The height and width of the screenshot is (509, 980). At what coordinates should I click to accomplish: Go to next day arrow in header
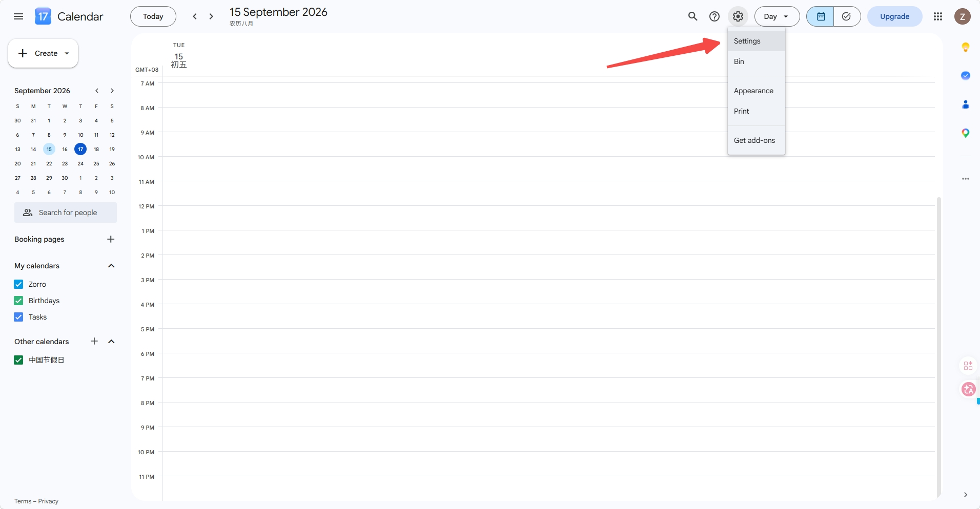click(x=211, y=16)
